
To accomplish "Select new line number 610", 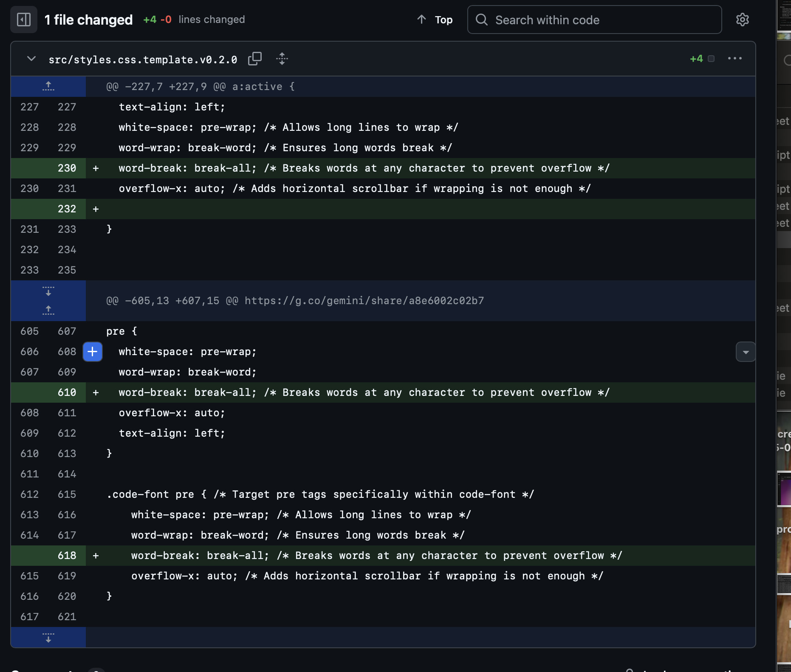I will tap(67, 392).
